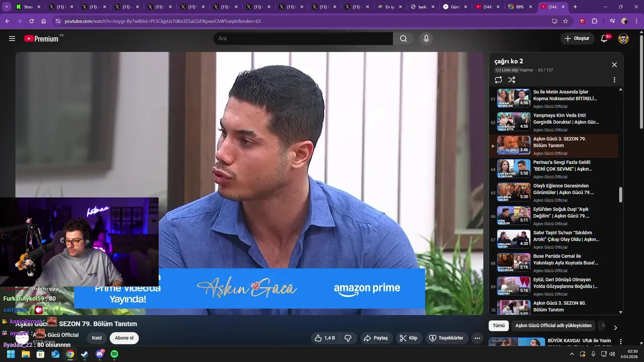Select current playlist item 79. Bölüm Tanıtım
Image resolution: width=644 pixels, height=362 pixels.
coord(553,146)
